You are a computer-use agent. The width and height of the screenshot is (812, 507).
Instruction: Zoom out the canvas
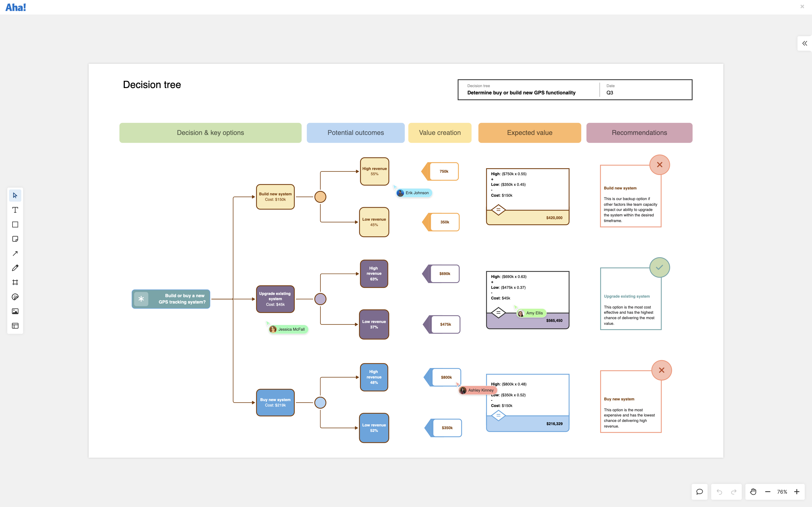click(x=768, y=492)
